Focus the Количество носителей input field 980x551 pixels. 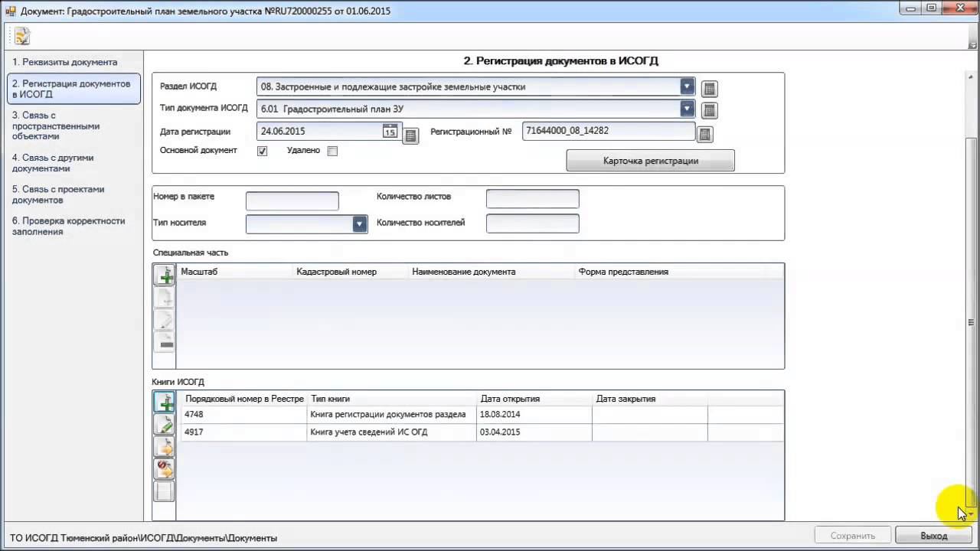pos(532,223)
